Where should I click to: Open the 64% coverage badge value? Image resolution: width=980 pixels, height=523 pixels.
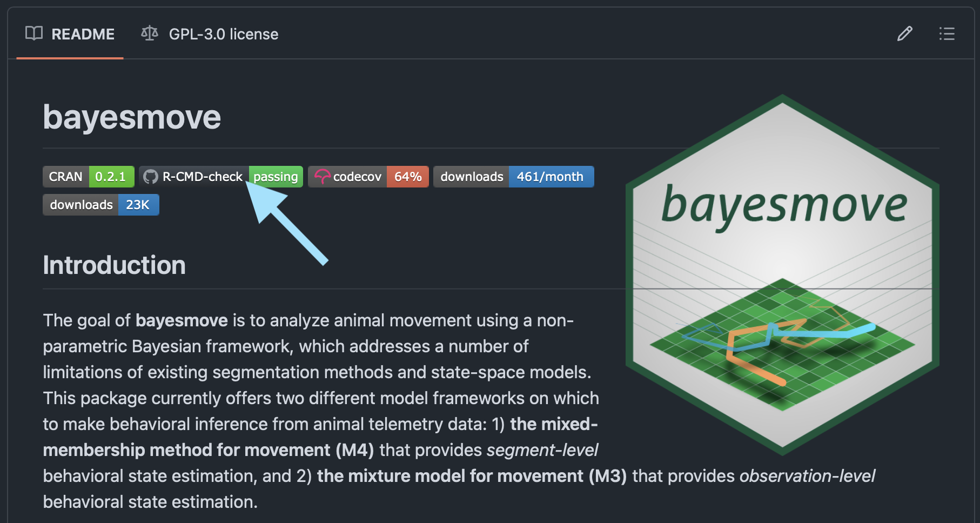pos(408,177)
